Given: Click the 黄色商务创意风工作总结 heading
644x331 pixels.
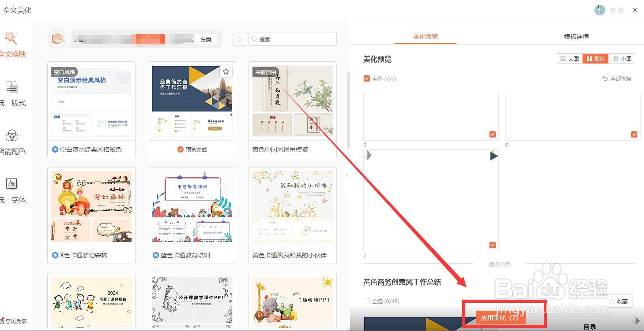Looking at the screenshot, I should [402, 282].
